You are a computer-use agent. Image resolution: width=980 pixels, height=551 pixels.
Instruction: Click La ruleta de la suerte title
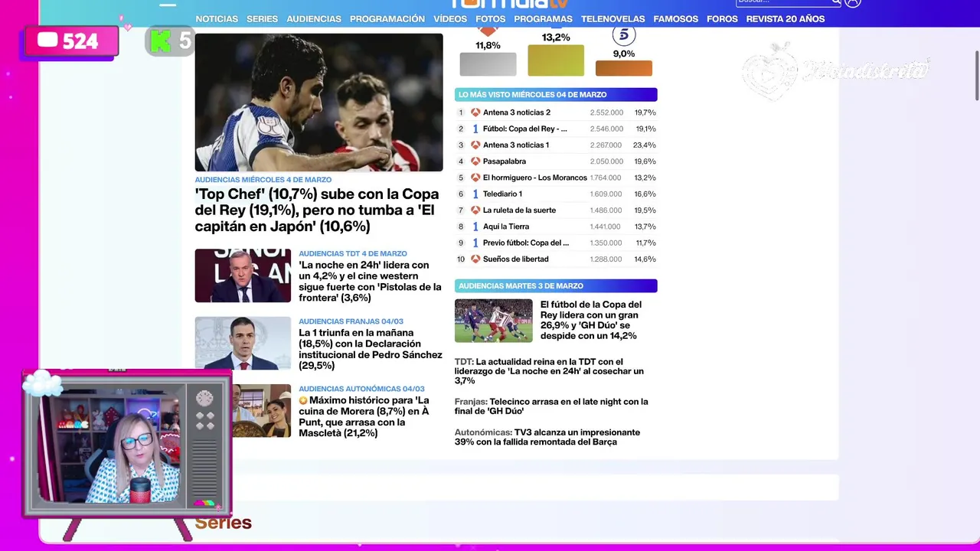coord(519,210)
